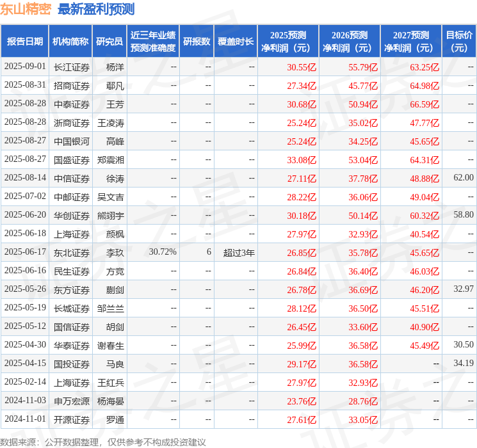Click 东北证券 institution name

coord(72,253)
